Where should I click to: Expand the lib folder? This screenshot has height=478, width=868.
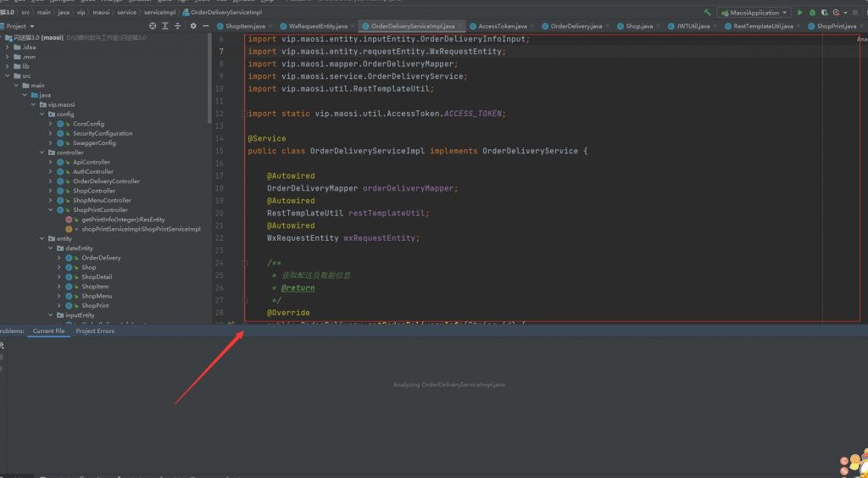coord(8,66)
